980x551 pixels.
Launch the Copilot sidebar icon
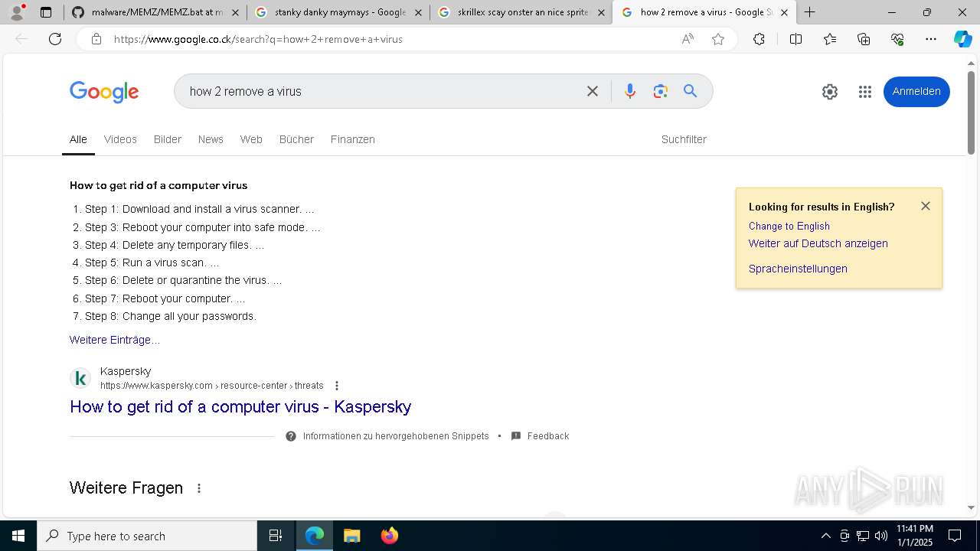(x=962, y=39)
